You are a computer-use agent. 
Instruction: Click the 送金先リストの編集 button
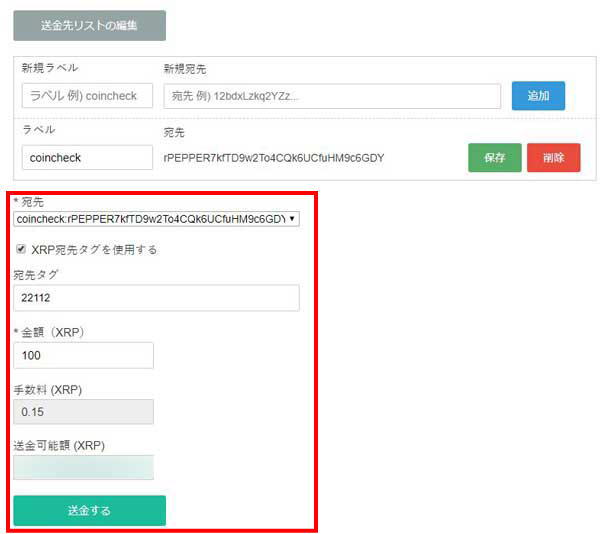pyautogui.click(x=89, y=25)
